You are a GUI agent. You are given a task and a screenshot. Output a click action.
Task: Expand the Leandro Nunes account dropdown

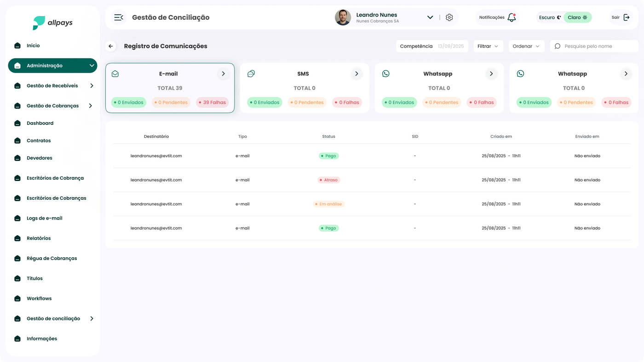[x=430, y=17]
